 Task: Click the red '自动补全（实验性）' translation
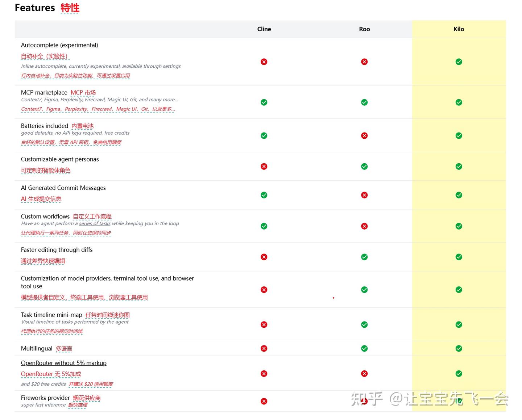[x=45, y=56]
